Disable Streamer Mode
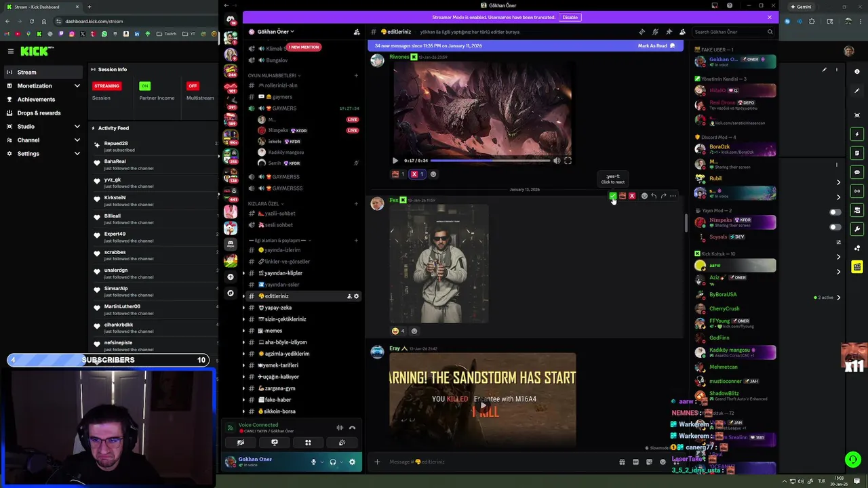This screenshot has width=868, height=488. (x=570, y=17)
